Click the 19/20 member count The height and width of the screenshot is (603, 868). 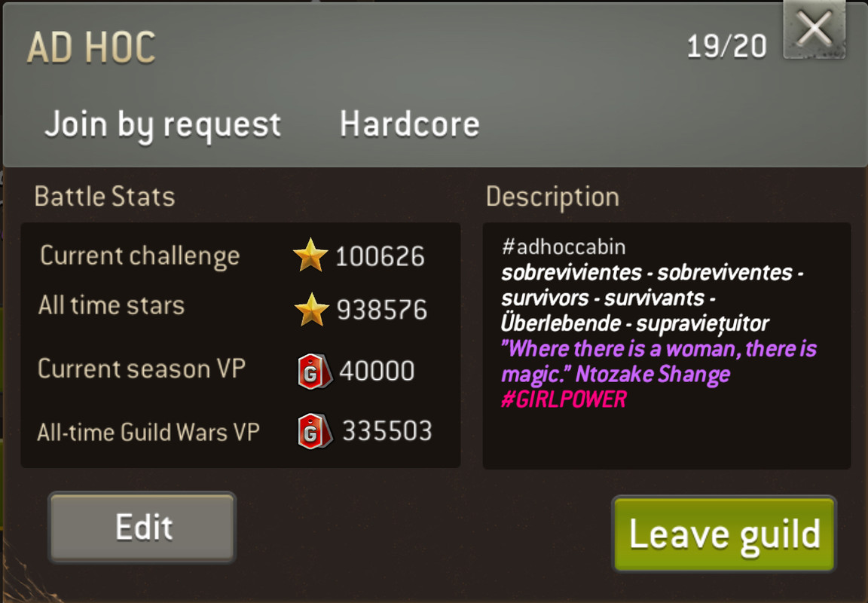click(726, 46)
